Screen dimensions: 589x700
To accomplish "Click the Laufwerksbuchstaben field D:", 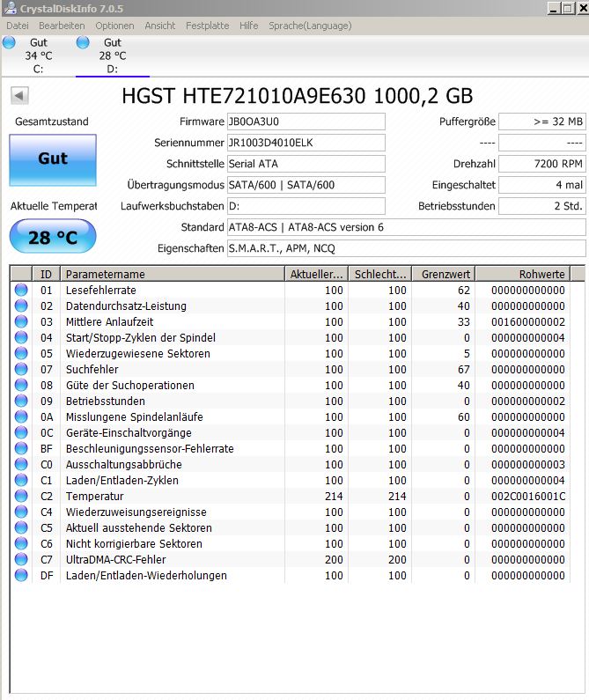I will pos(306,206).
